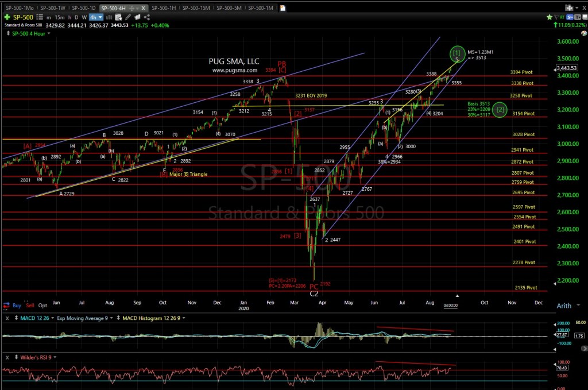Click the 3394 Pivot label

(521, 72)
